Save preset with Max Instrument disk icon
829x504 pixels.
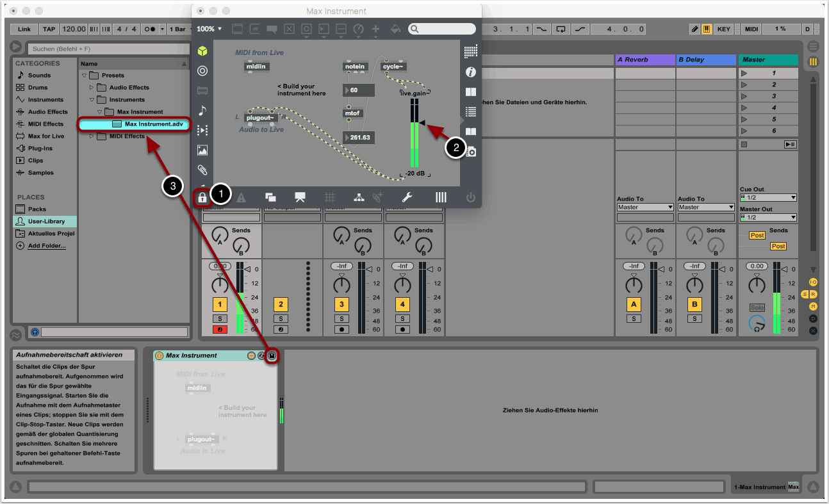(272, 355)
